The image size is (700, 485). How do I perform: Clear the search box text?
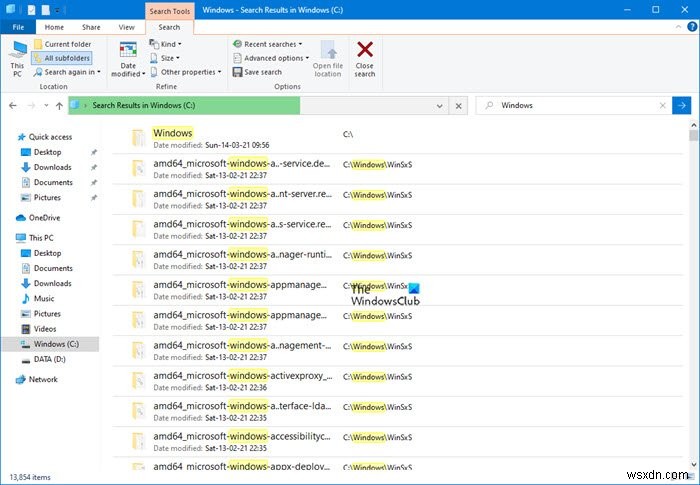click(662, 105)
